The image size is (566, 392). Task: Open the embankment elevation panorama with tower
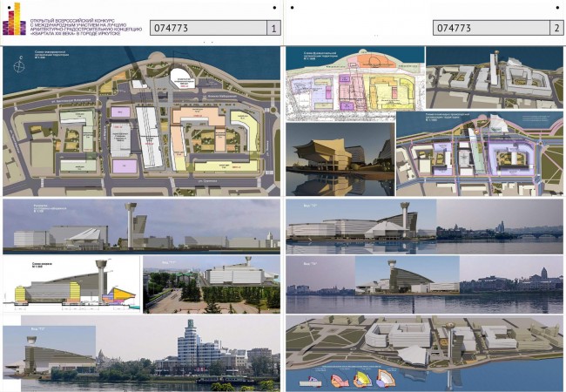tap(141, 226)
